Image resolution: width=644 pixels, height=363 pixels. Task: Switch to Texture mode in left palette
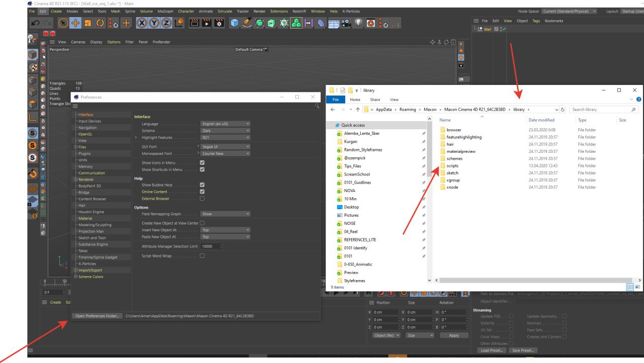(x=33, y=67)
